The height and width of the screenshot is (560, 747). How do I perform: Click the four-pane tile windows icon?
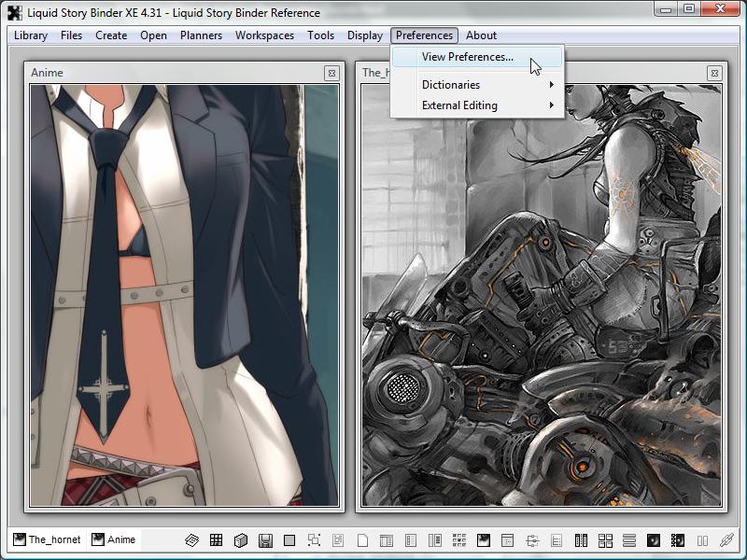tap(605, 540)
